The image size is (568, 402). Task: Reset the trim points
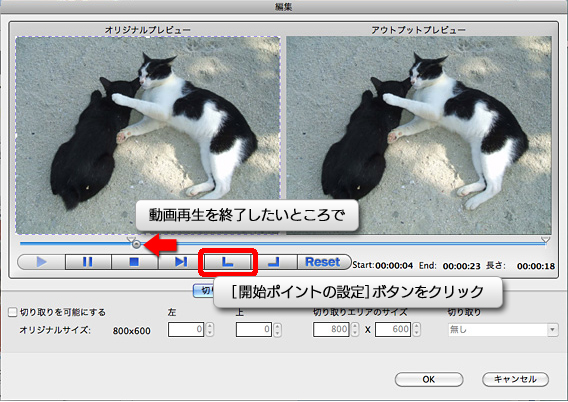tap(323, 261)
